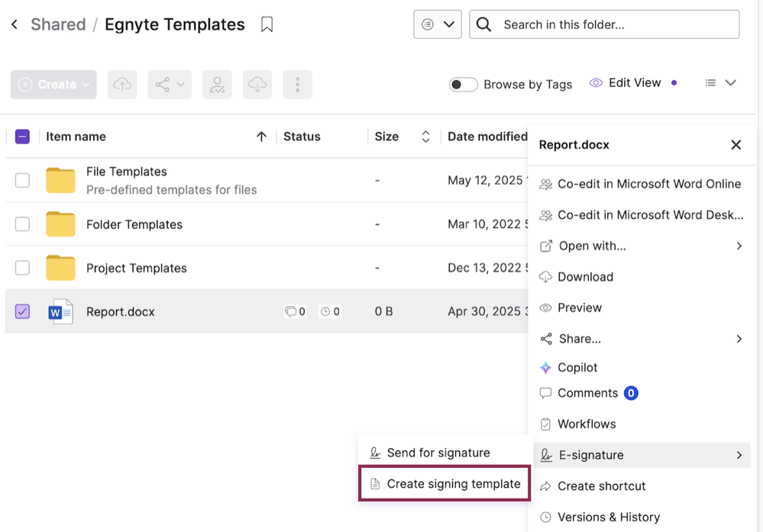Check the Project Templates checkbox
Viewport: 763px width, 532px height.
point(22,268)
